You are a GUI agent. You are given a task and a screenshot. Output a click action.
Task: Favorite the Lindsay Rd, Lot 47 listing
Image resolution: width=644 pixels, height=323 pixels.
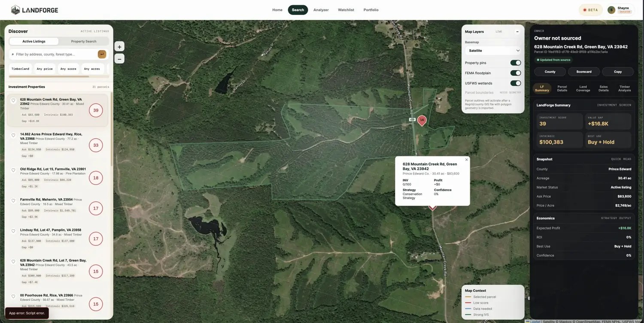coord(13,231)
